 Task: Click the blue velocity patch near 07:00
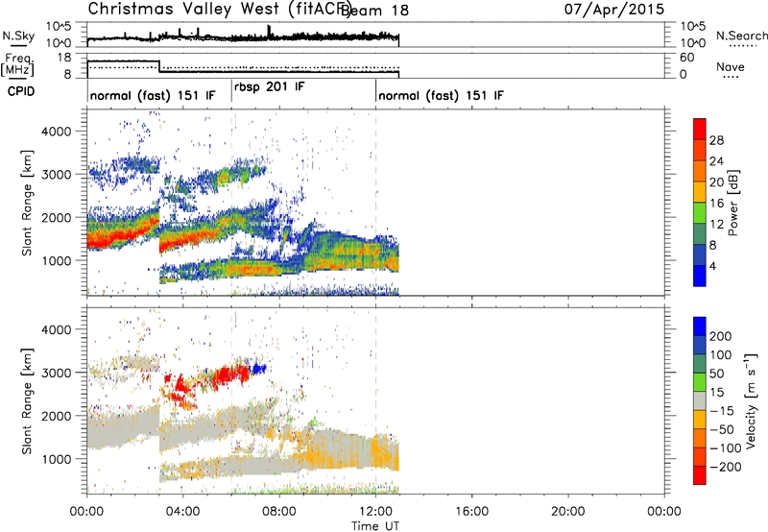pos(258,369)
